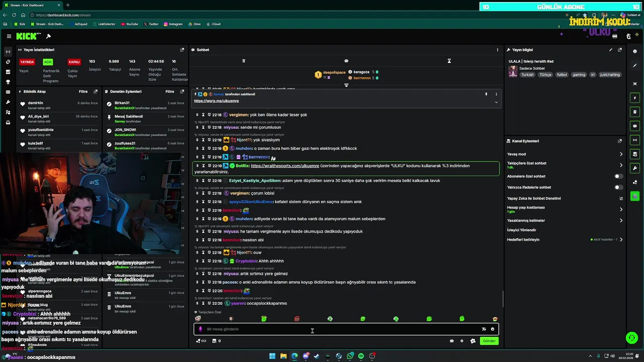Open the link icon in left sidebar

point(8,62)
